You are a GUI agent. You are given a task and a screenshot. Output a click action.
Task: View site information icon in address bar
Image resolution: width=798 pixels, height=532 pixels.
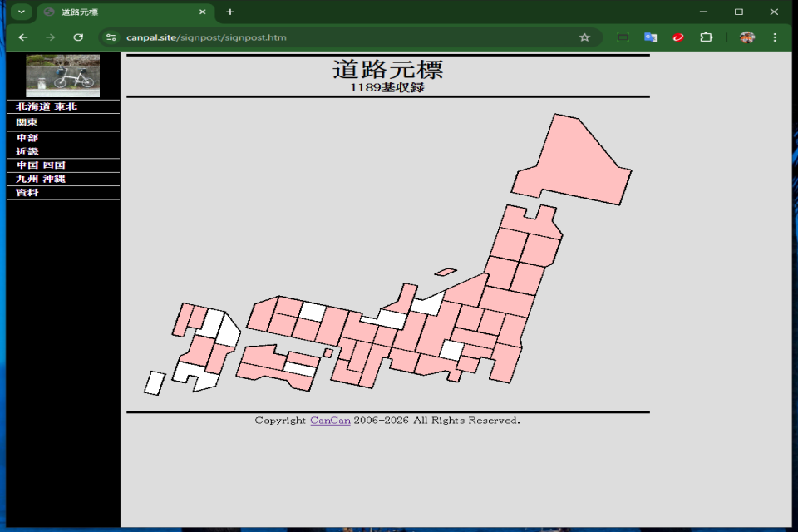click(x=111, y=37)
